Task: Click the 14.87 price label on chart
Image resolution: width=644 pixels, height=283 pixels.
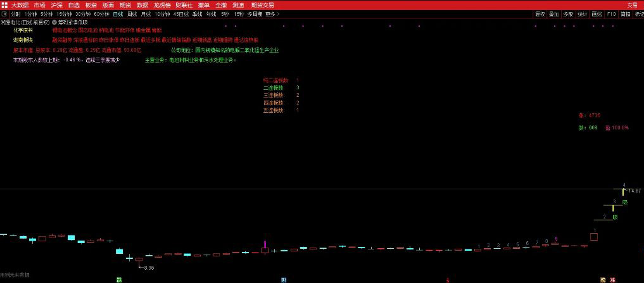Action: [x=634, y=190]
